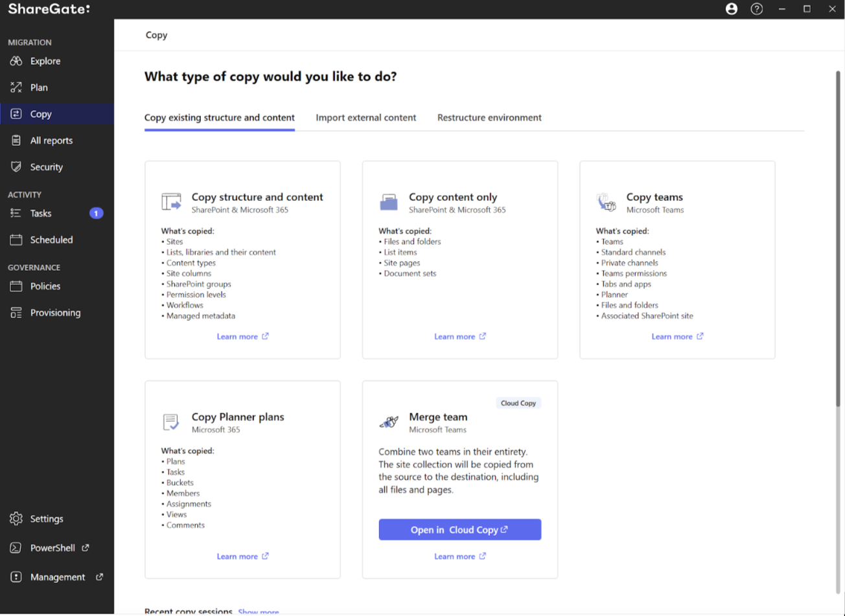Click the All reports clipboard icon
This screenshot has height=616, width=845.
click(16, 141)
